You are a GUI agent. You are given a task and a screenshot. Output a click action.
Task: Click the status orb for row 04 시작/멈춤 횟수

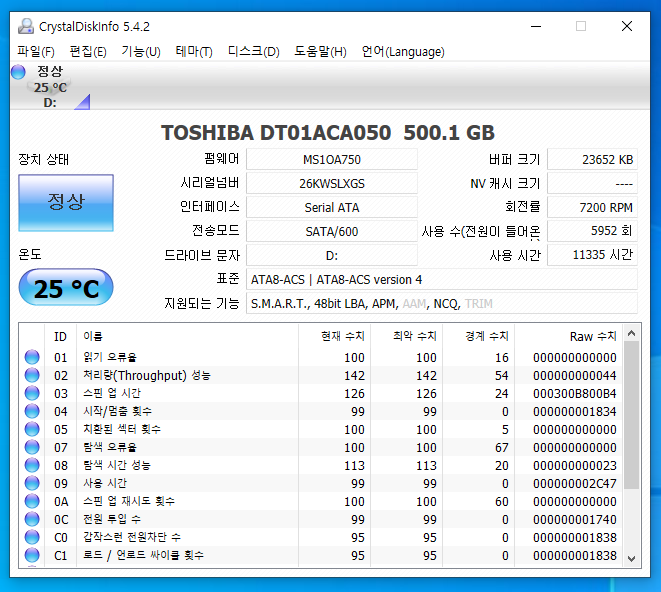[x=32, y=411]
